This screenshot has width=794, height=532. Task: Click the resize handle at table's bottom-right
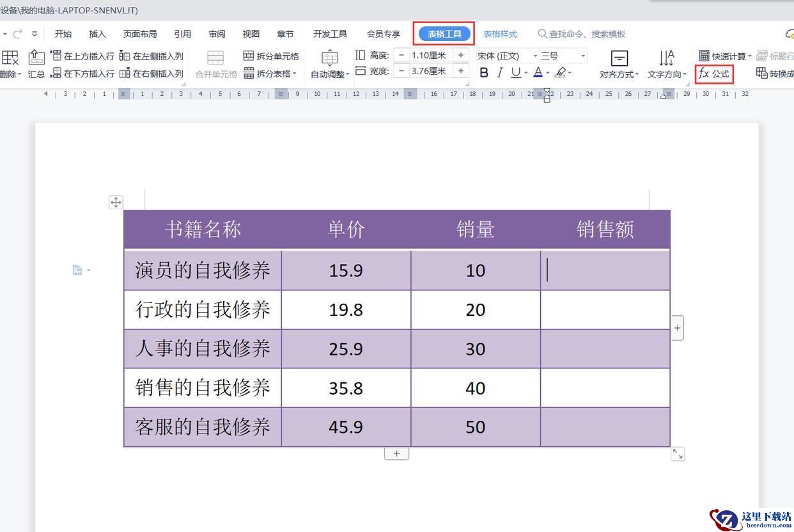click(x=678, y=454)
